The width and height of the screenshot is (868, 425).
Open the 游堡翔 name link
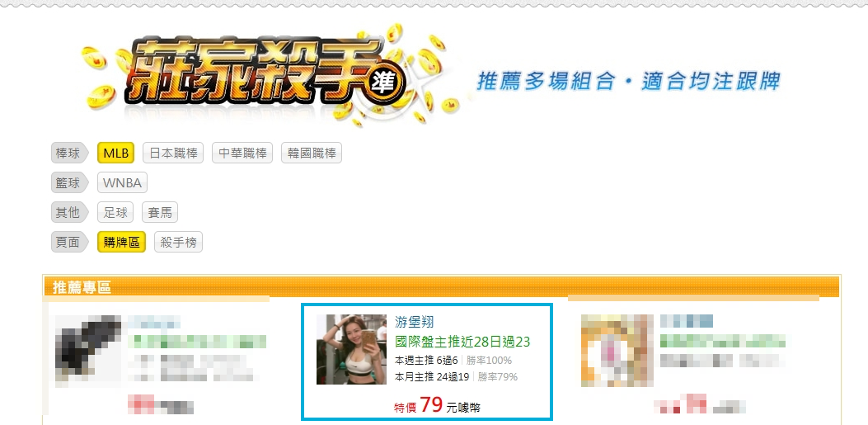pyautogui.click(x=414, y=321)
